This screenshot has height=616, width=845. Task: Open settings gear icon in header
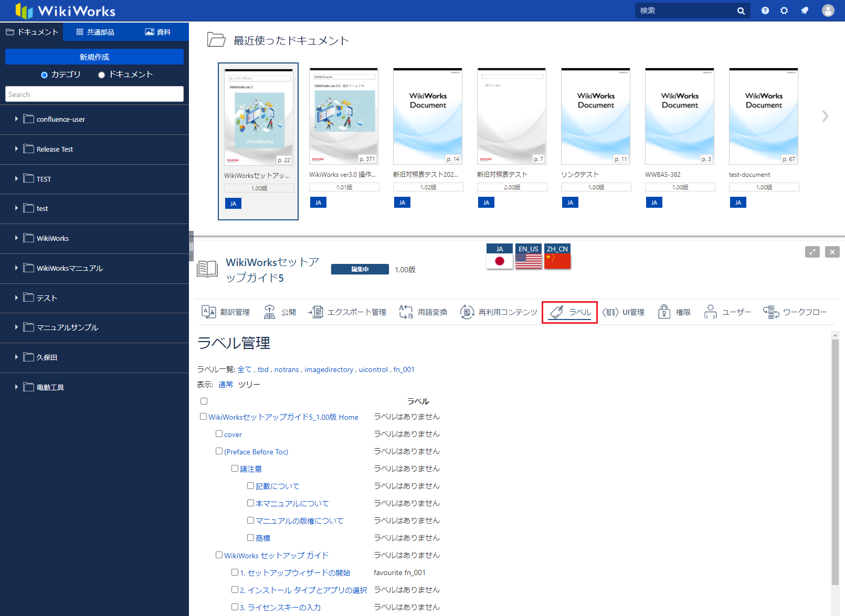point(784,10)
